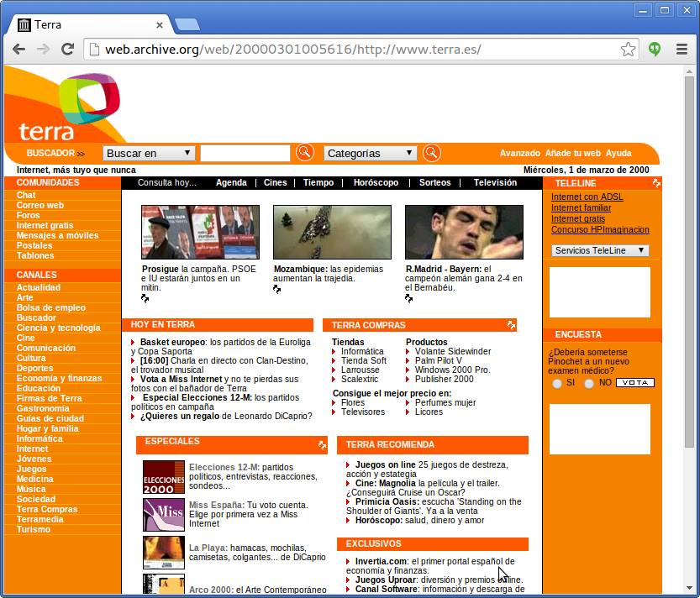This screenshot has width=700, height=598.
Task: Open Televisión in the nav bar
Action: [495, 182]
